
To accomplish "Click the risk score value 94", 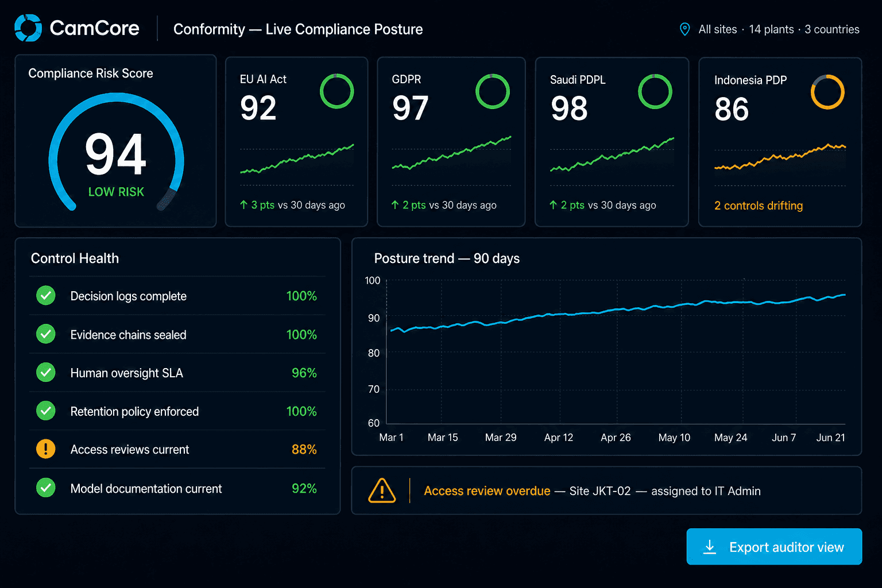I will point(116,154).
